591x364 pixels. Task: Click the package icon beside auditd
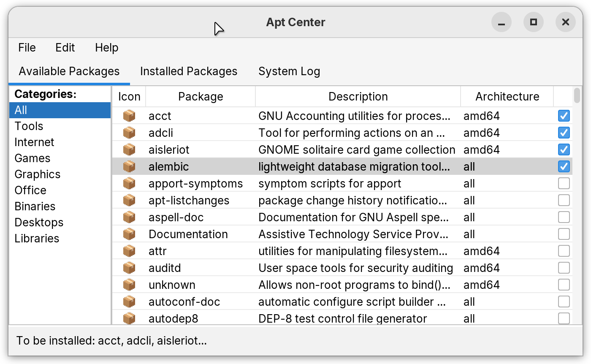[x=129, y=267]
